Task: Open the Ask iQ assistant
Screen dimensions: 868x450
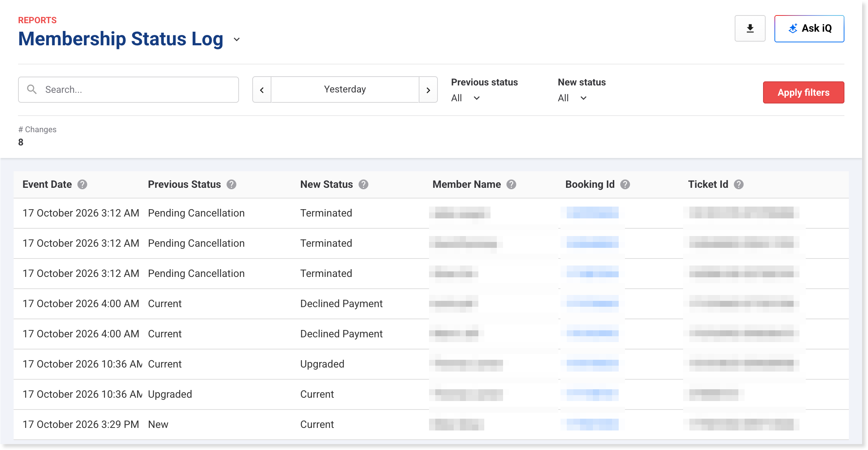Action: [x=809, y=28]
